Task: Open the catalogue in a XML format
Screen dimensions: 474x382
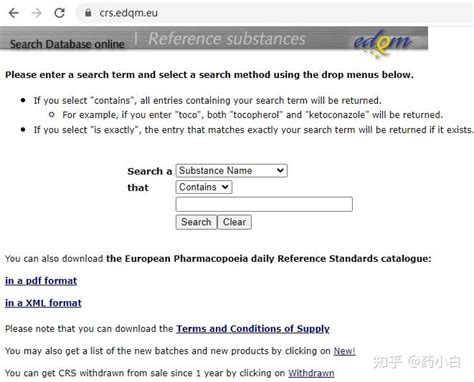Action: (x=43, y=303)
